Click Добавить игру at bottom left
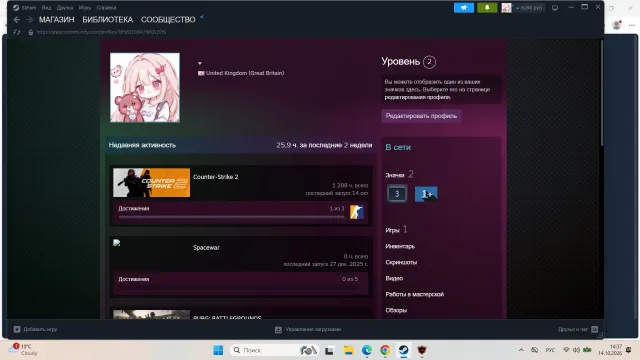The height and width of the screenshot is (360, 640). (x=40, y=329)
